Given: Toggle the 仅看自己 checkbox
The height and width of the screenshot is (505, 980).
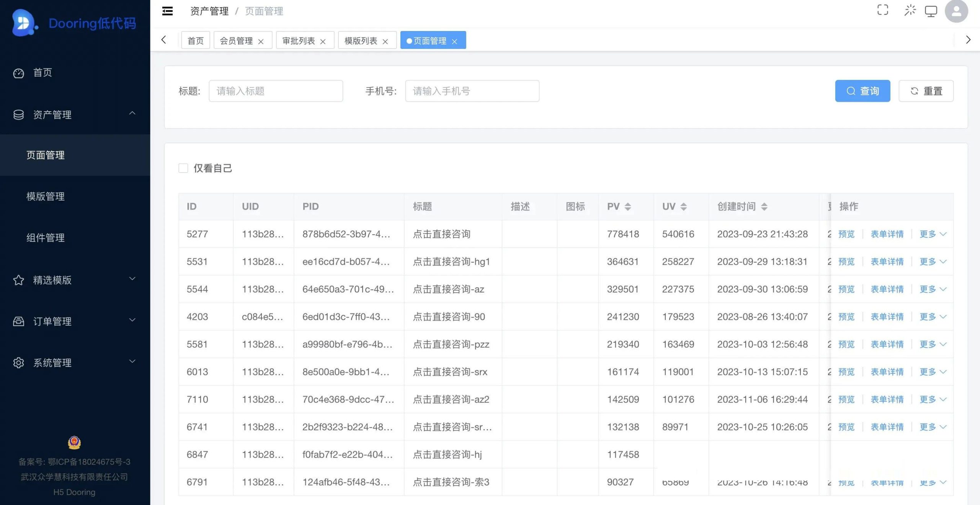Looking at the screenshot, I should (x=183, y=168).
